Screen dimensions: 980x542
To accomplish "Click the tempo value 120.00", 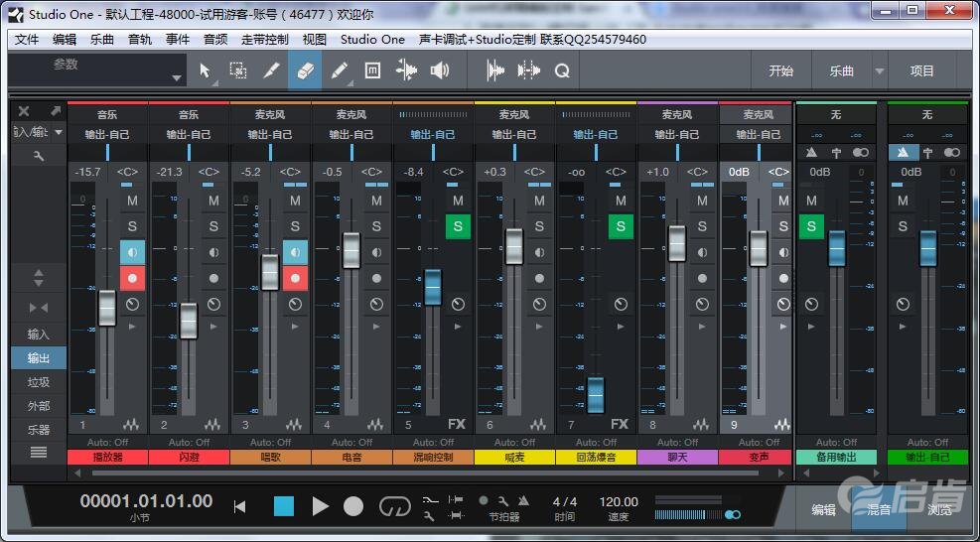I will click(x=619, y=501).
